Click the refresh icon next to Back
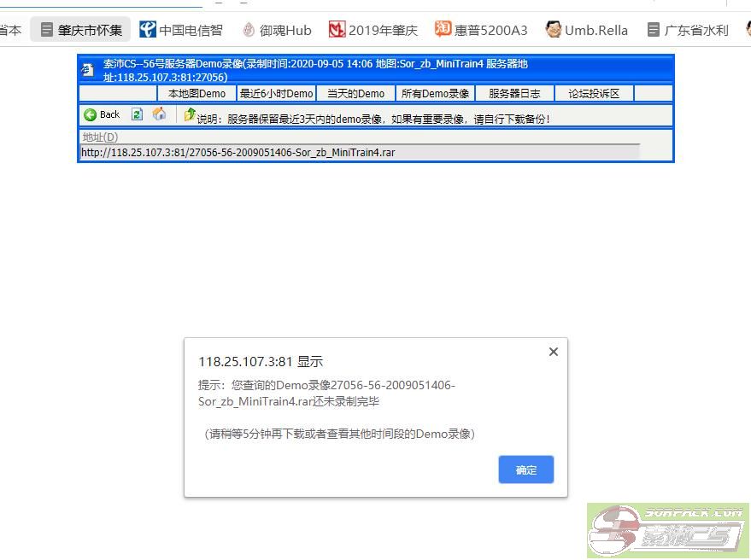The width and height of the screenshot is (751, 560). 137,114
